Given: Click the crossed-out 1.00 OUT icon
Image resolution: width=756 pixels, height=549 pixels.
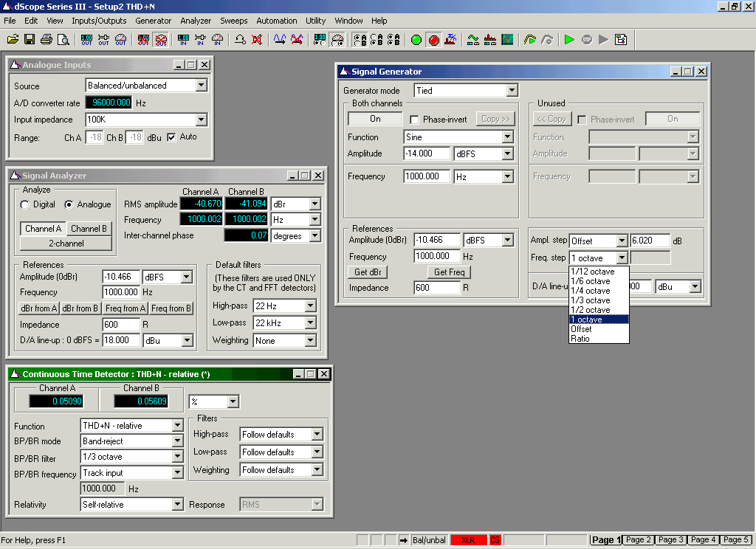Looking at the screenshot, I should point(143,40).
